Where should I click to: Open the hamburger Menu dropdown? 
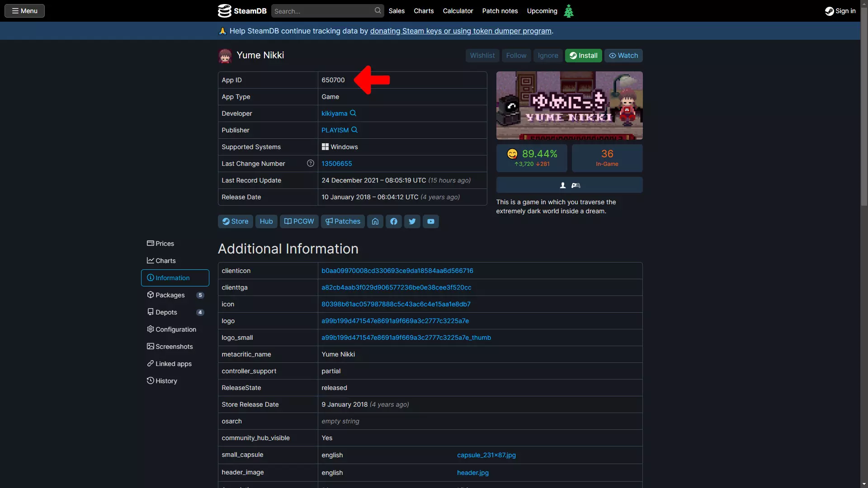pos(25,11)
